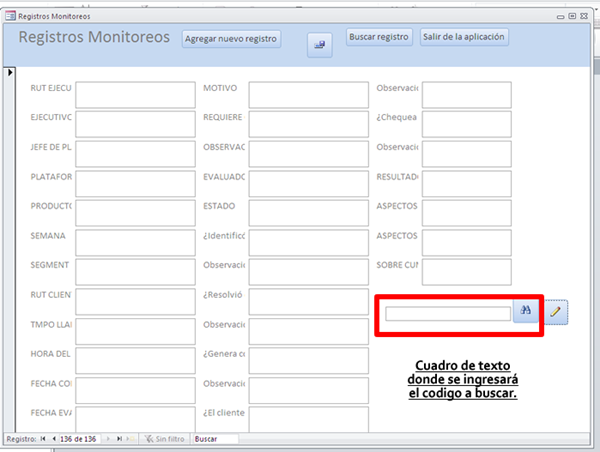Screen dimensions: 600x452
Task: Go to the previous record
Action: [54, 439]
